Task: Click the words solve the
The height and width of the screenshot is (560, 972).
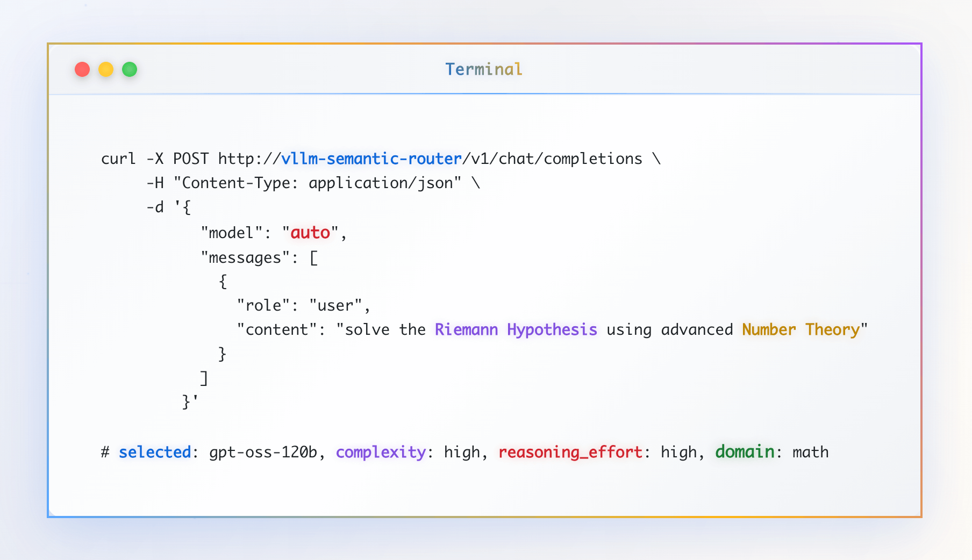Action: (x=385, y=329)
